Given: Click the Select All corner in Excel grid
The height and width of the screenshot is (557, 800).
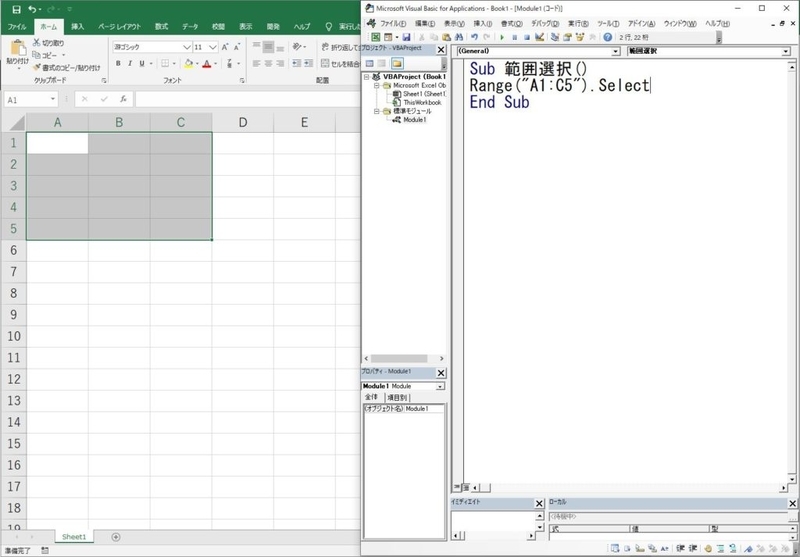Looking at the screenshot, I should [14, 122].
